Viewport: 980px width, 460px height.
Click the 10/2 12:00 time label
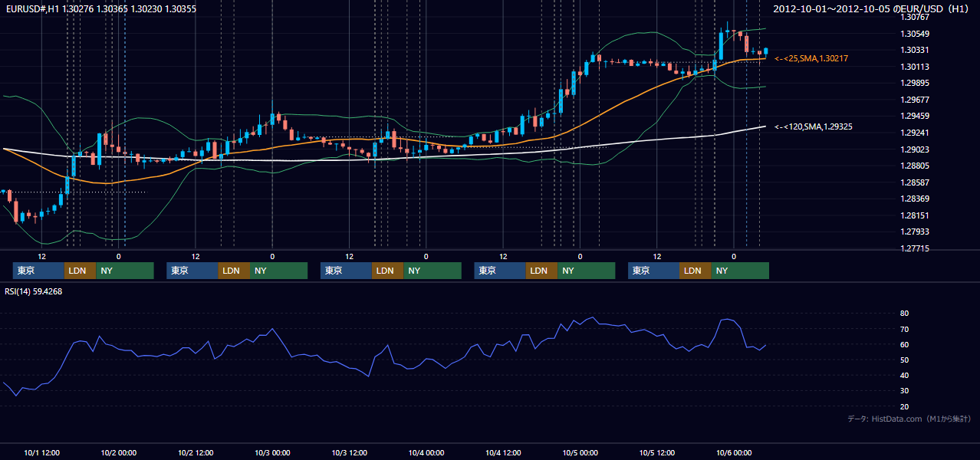pyautogui.click(x=196, y=452)
